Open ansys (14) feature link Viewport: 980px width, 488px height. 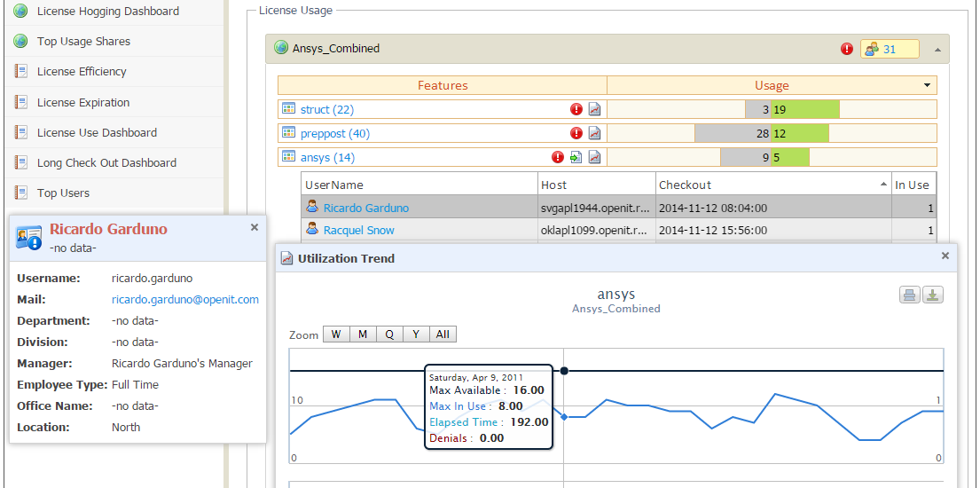point(327,158)
